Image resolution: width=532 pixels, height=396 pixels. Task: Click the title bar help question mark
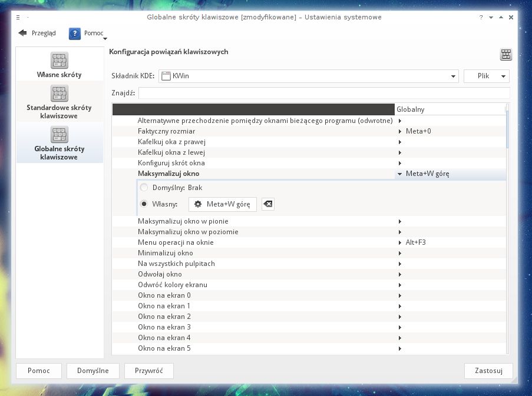[481, 17]
